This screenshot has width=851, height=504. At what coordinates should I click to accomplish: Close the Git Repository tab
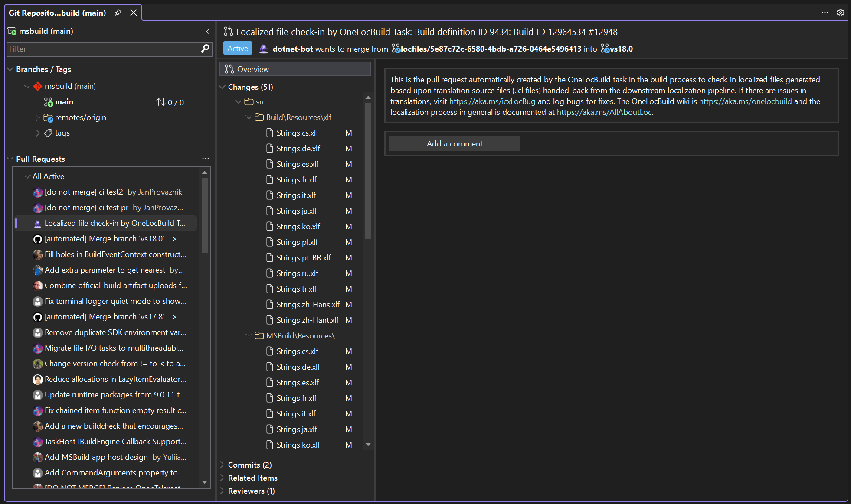(134, 13)
